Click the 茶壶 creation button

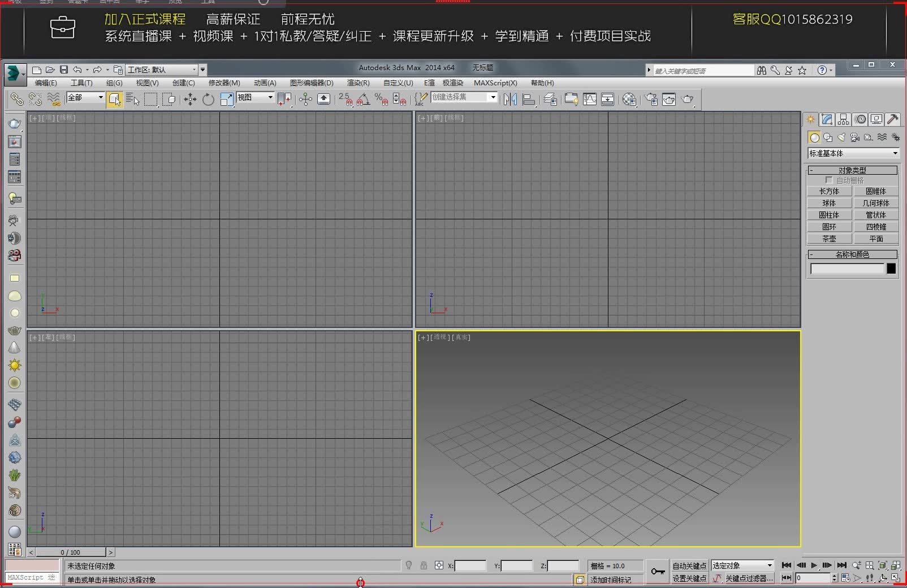coord(829,238)
